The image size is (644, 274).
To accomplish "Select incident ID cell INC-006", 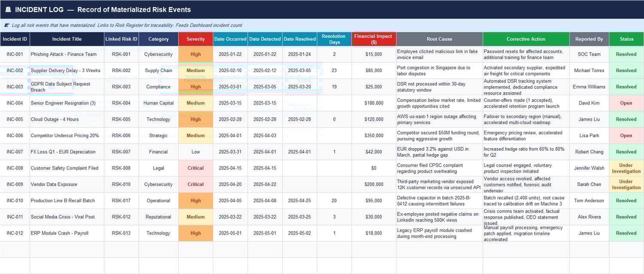I will pyautogui.click(x=15, y=135).
